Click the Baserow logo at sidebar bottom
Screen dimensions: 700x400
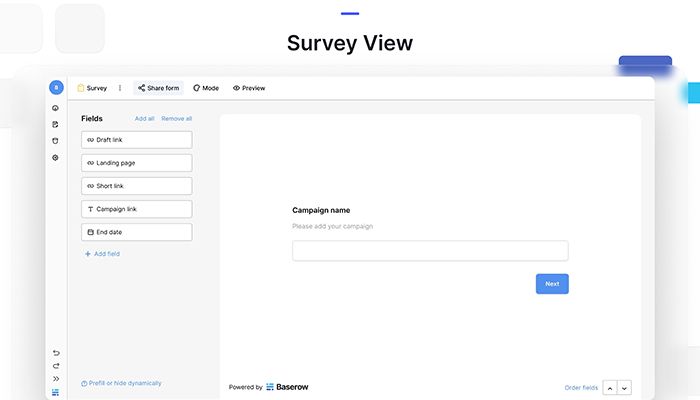coord(56,392)
